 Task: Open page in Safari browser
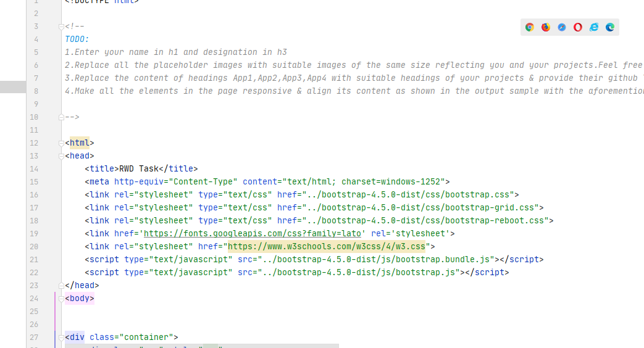click(x=562, y=28)
